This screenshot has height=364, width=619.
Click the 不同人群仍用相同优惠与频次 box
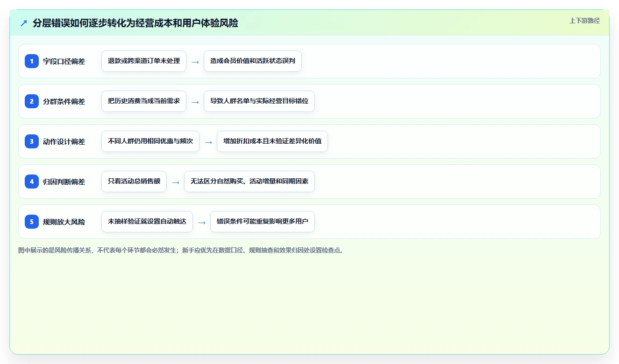150,141
